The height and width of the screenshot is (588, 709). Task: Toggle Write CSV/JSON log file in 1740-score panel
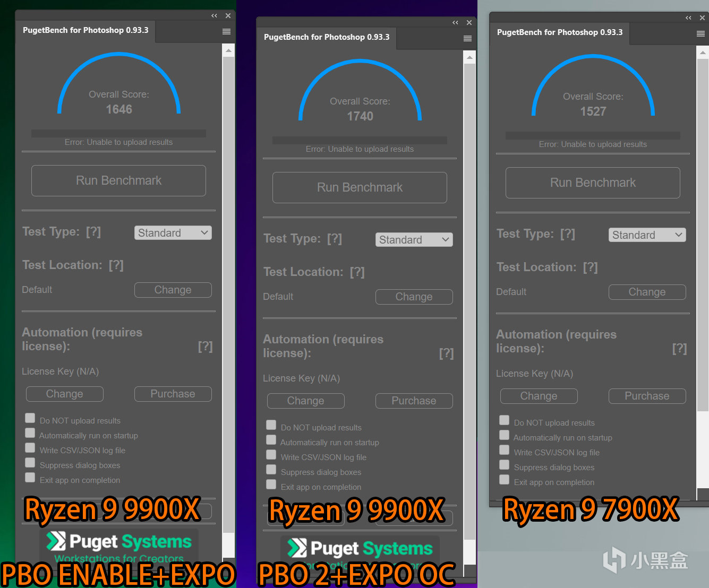click(271, 455)
